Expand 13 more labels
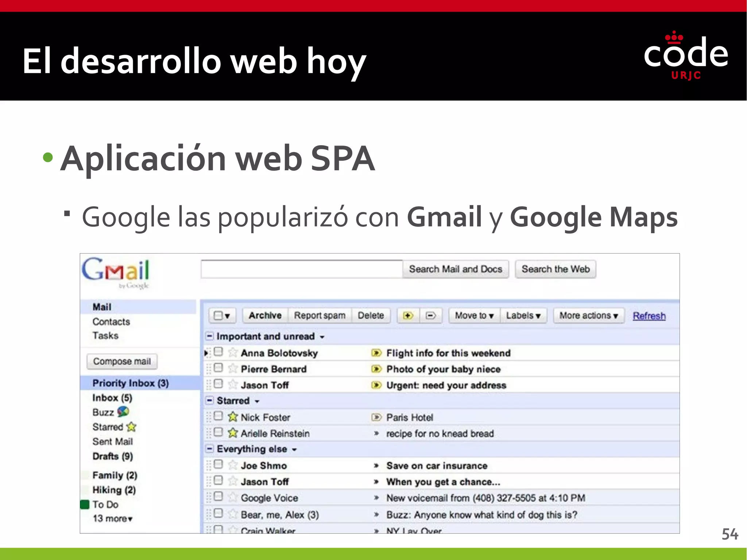 coord(112,518)
